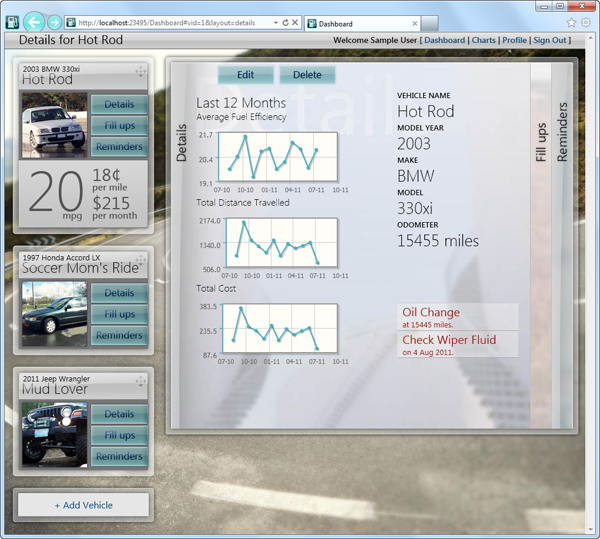The image size is (600, 539).
Task: Click Fill ups button for Soccer Mom's Ride
Action: (x=119, y=314)
